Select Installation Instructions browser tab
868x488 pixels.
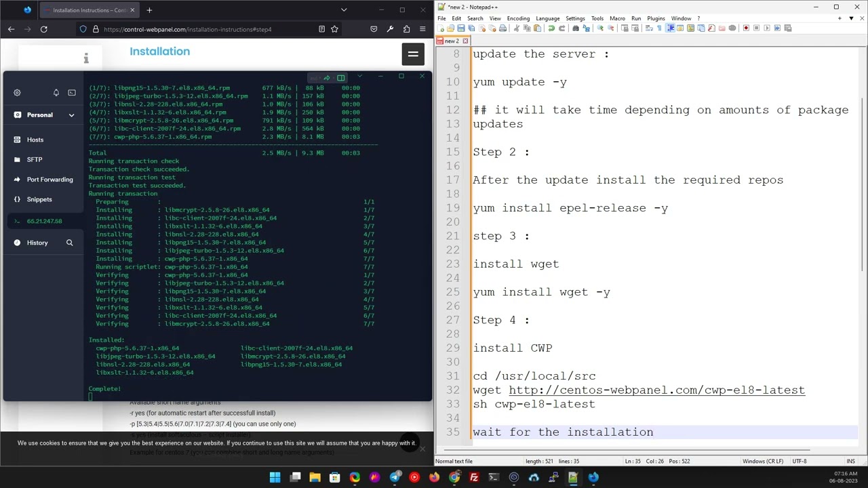pos(88,10)
